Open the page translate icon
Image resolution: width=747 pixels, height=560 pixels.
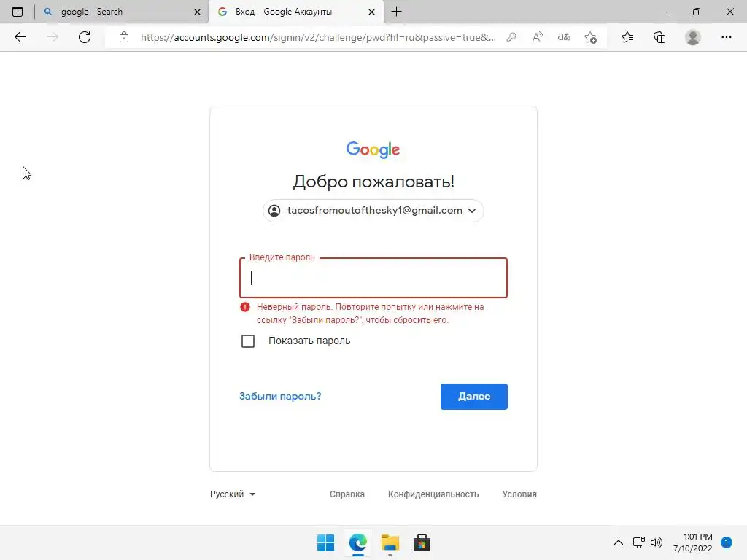click(x=564, y=37)
